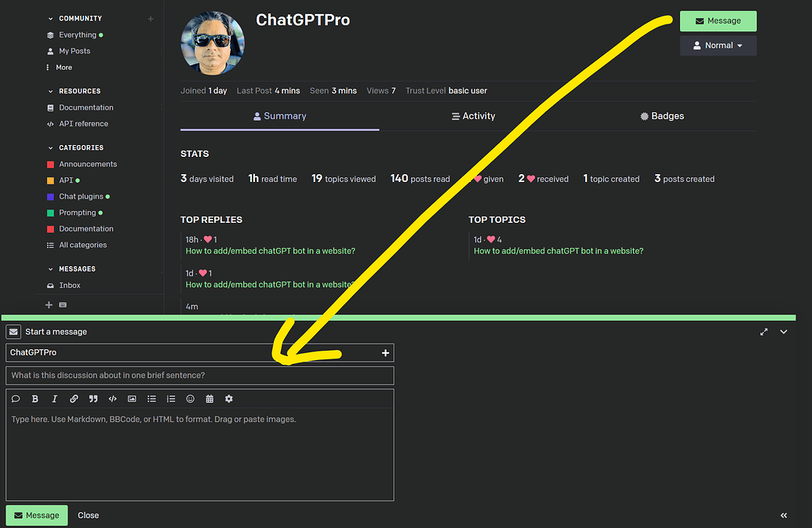Insert a date/time with the calendar icon

tap(209, 399)
